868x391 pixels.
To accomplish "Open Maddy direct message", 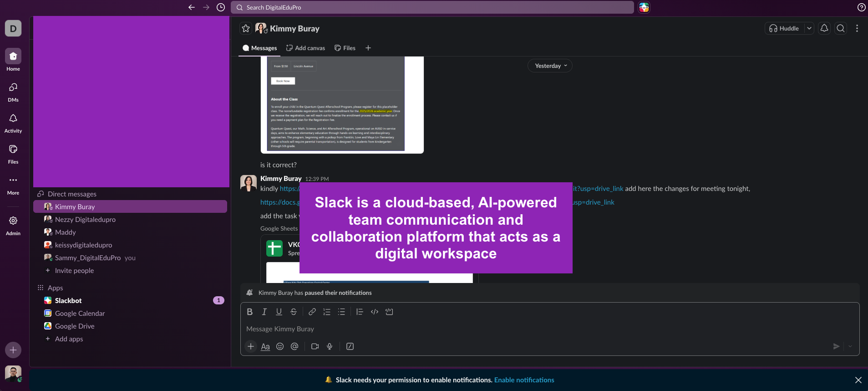I will 130,232.
